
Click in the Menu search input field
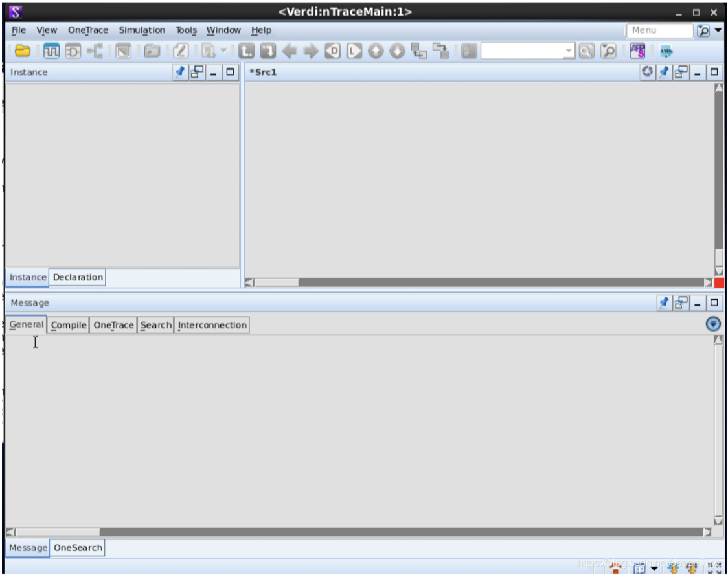pos(660,30)
